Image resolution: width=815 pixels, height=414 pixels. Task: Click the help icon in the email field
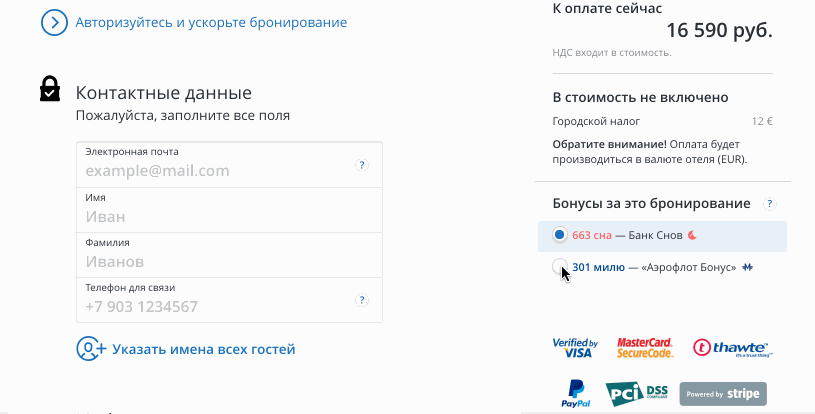[x=363, y=165]
